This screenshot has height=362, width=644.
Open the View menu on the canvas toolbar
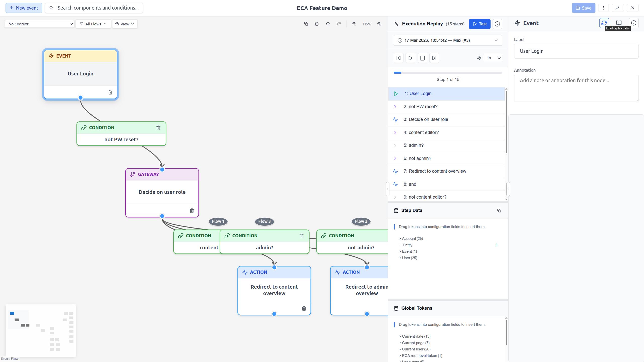(x=125, y=24)
